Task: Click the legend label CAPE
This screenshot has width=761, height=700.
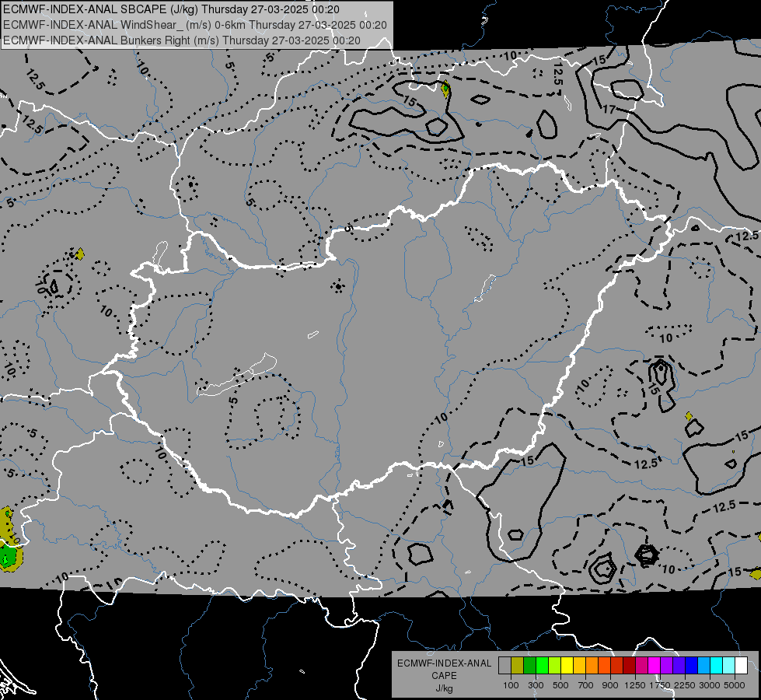Action: (x=444, y=676)
